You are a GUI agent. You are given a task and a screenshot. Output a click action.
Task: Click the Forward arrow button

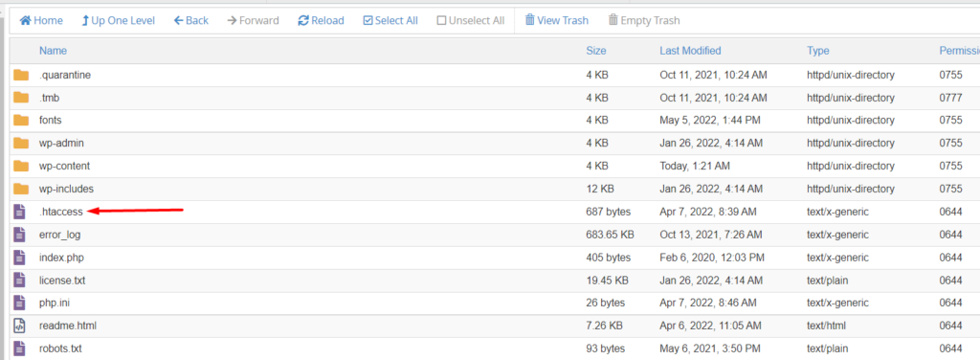tap(253, 21)
